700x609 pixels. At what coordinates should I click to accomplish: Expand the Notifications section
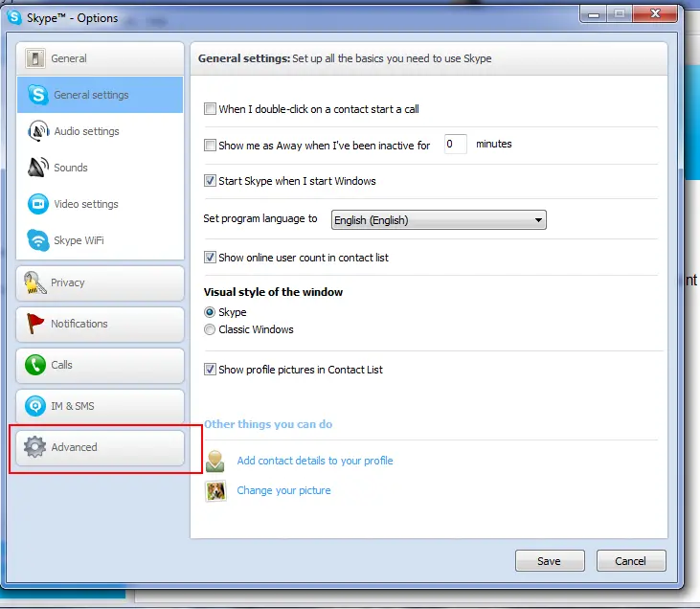coord(100,325)
